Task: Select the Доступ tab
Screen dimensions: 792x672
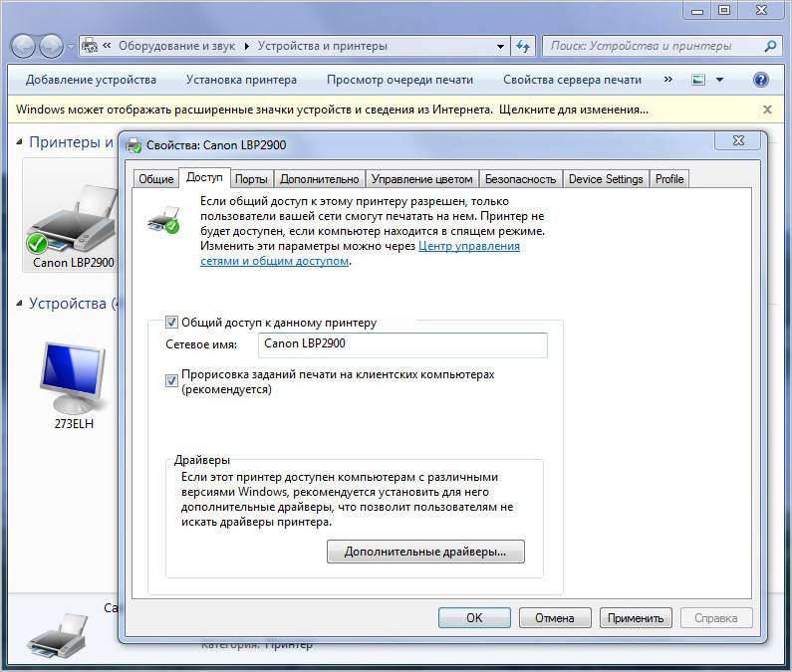Action: (204, 178)
